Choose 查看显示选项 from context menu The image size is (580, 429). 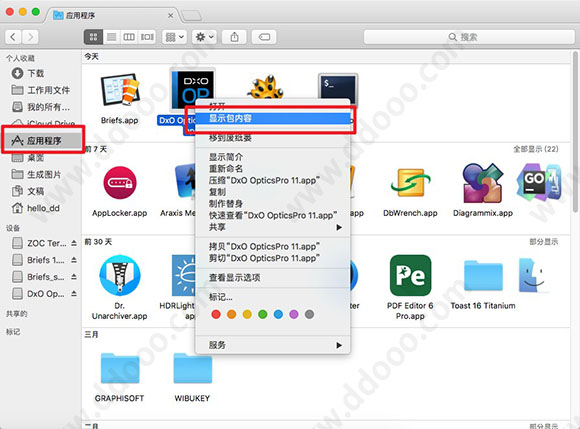[x=273, y=277]
